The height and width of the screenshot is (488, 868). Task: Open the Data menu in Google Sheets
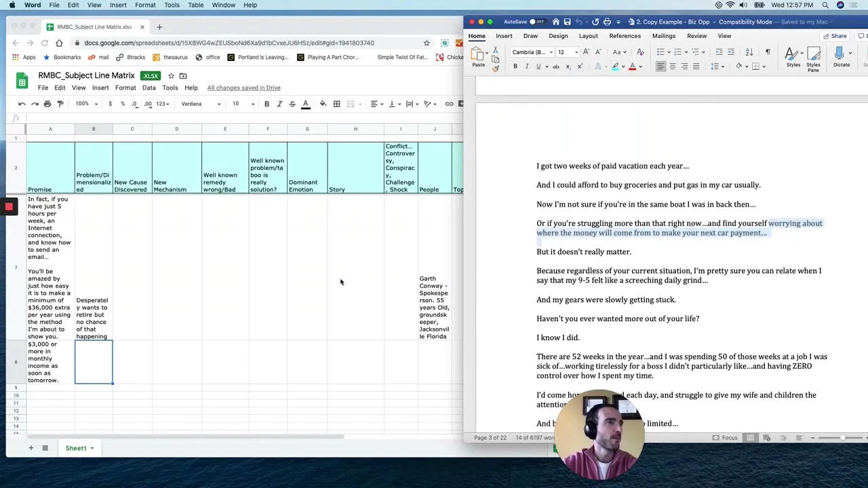(x=149, y=87)
